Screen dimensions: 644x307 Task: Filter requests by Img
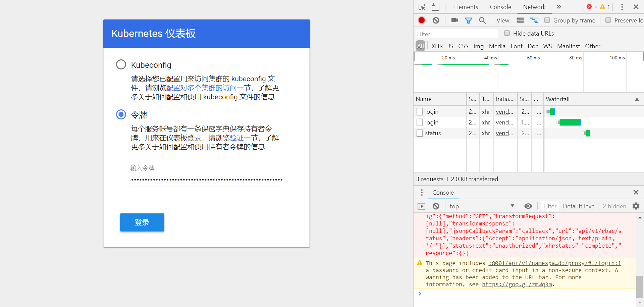(x=478, y=46)
